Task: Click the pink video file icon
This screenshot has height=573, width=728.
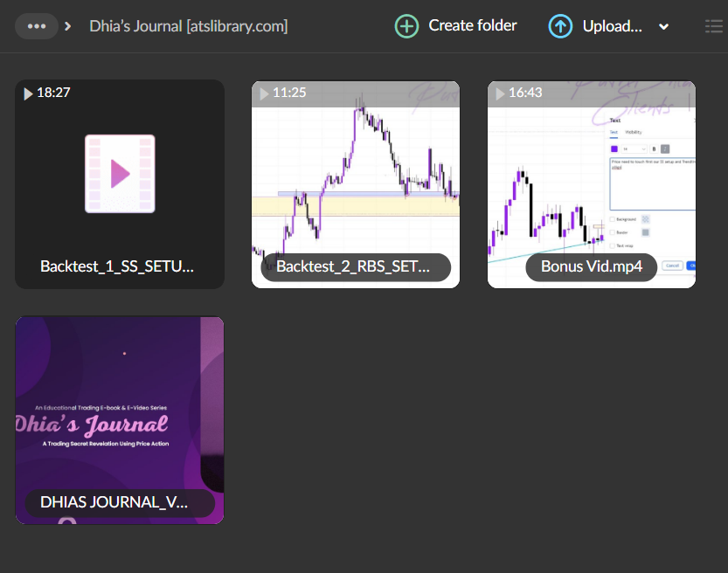Action: (x=120, y=174)
